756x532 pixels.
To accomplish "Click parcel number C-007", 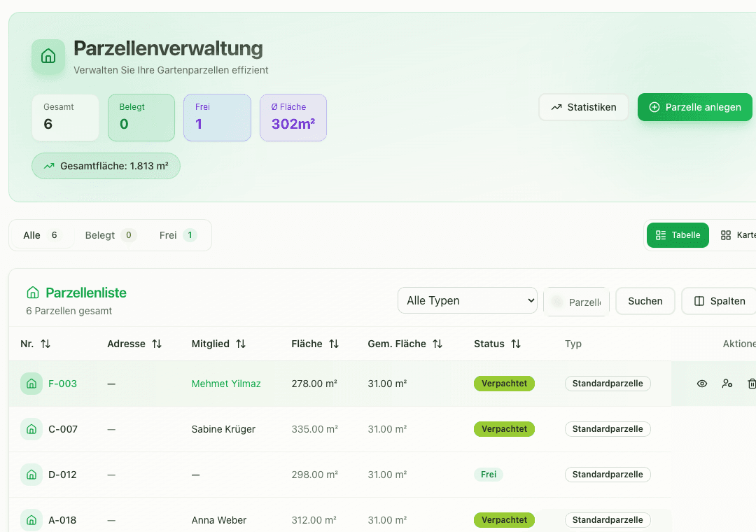I will click(63, 429).
